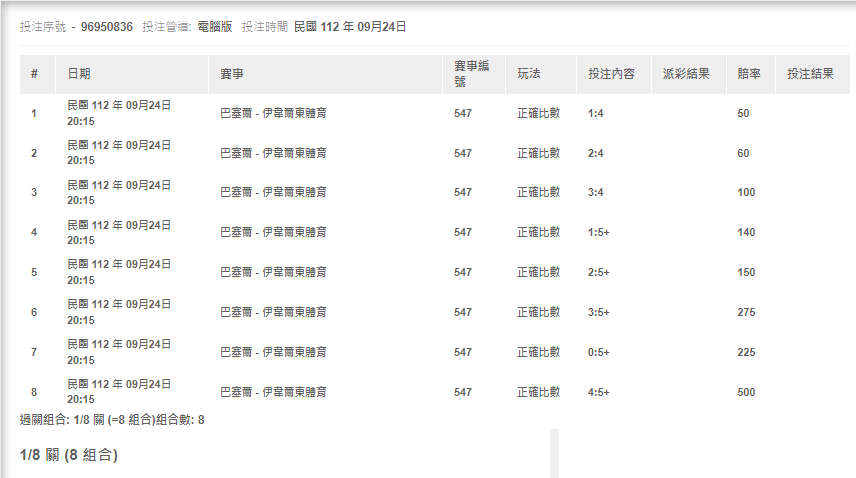Viewport: 856px width, 478px height.
Task: Click odds value 140
Action: pyautogui.click(x=746, y=232)
